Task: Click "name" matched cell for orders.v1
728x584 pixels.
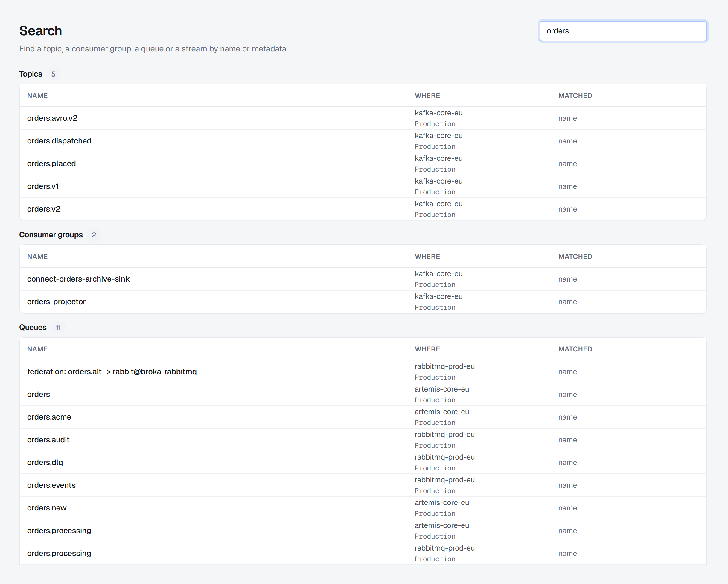Action: [x=567, y=186]
